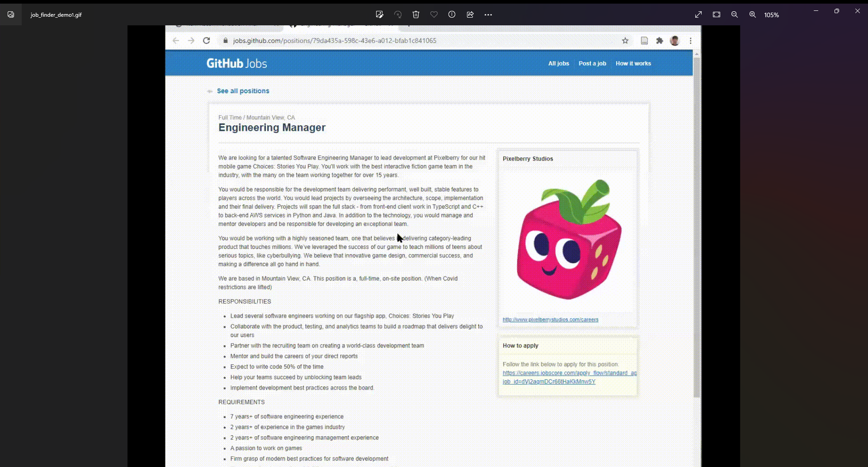Click the Pixelberry Studios strawberry logo
Screen dimensions: 868x467
coord(569,239)
